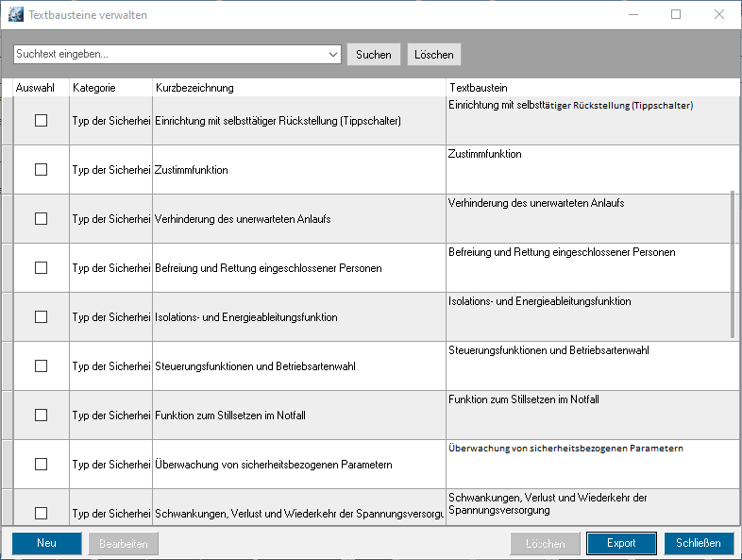This screenshot has height=560, width=742.
Task: Check the Isolations- und Energieableitungsfunktion row box
Action: pyautogui.click(x=41, y=317)
